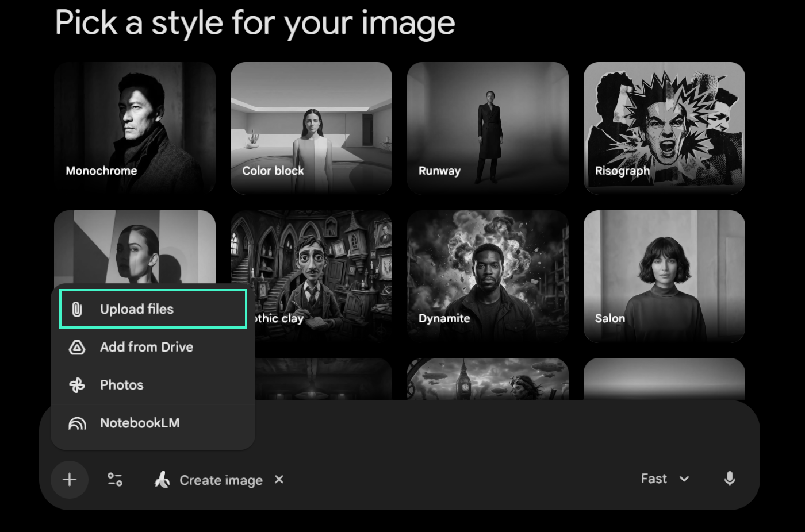Click the plus add attachment button

coord(70,480)
